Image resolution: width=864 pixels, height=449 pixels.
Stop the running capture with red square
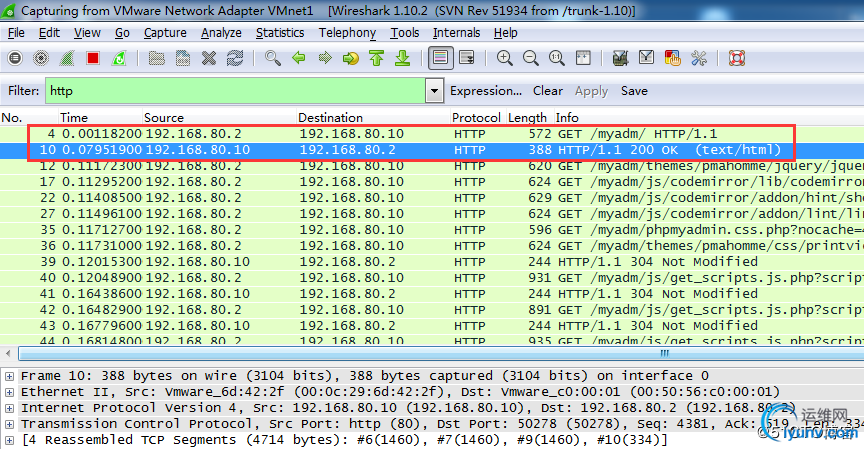(x=93, y=58)
